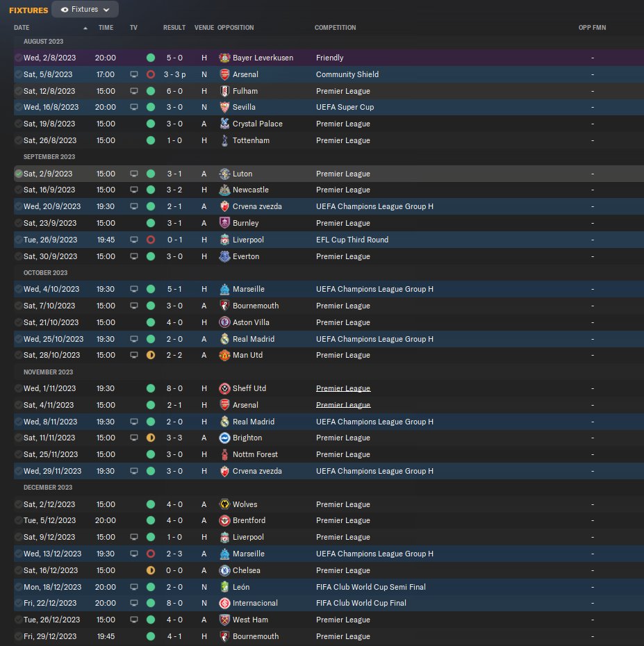Viewport: 644px width, 646px height.
Task: Toggle the checkmark on the Newcastle fixture row
Action: [x=18, y=190]
